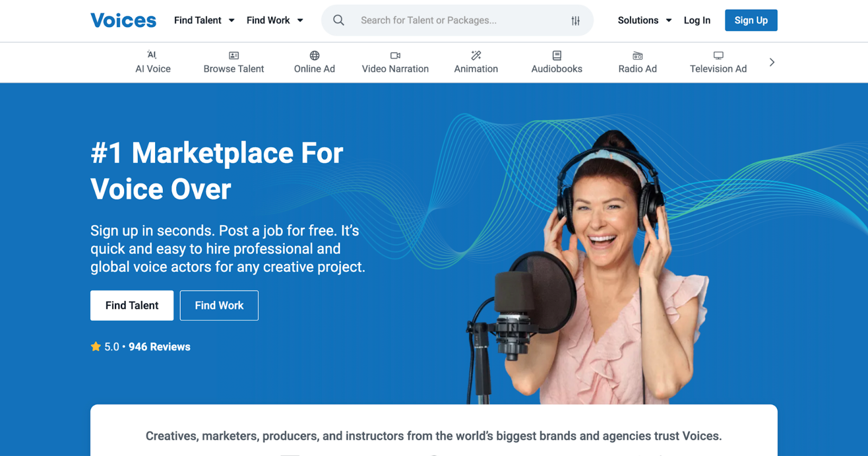Click the 'Sign up in seconds' paragraph
This screenshot has height=456, width=868.
click(228, 249)
